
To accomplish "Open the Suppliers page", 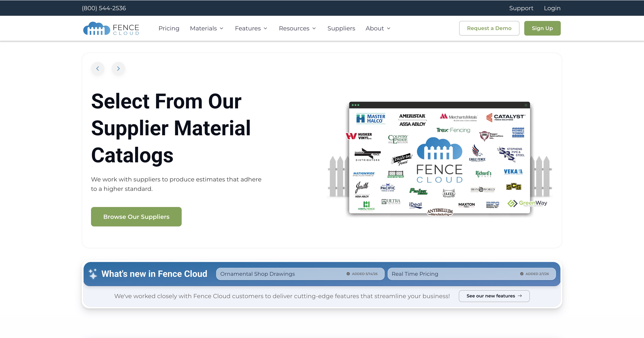I will [341, 29].
